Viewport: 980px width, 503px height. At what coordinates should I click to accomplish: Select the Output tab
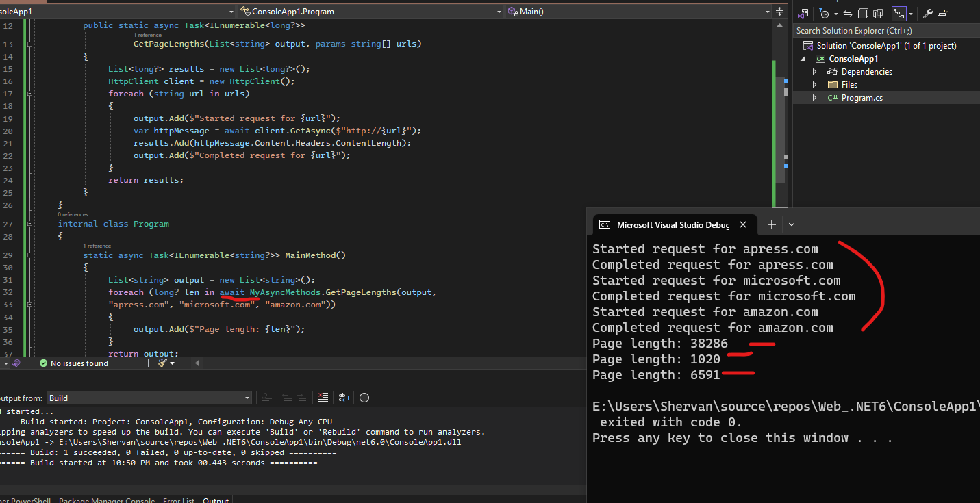pos(216,500)
